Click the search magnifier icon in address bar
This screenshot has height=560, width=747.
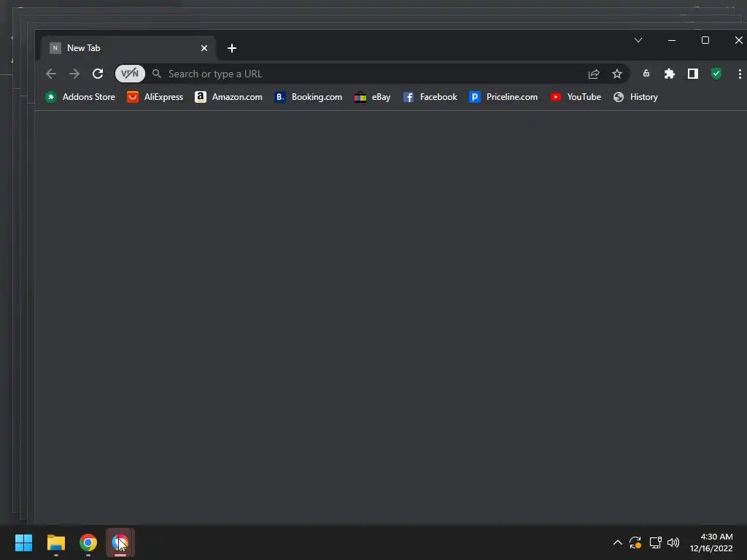[x=156, y=74]
